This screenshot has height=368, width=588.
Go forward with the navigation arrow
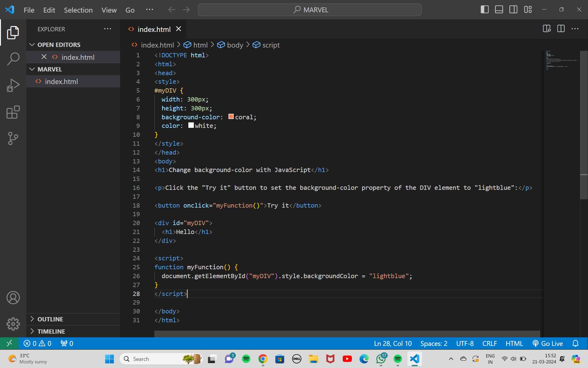pos(186,10)
